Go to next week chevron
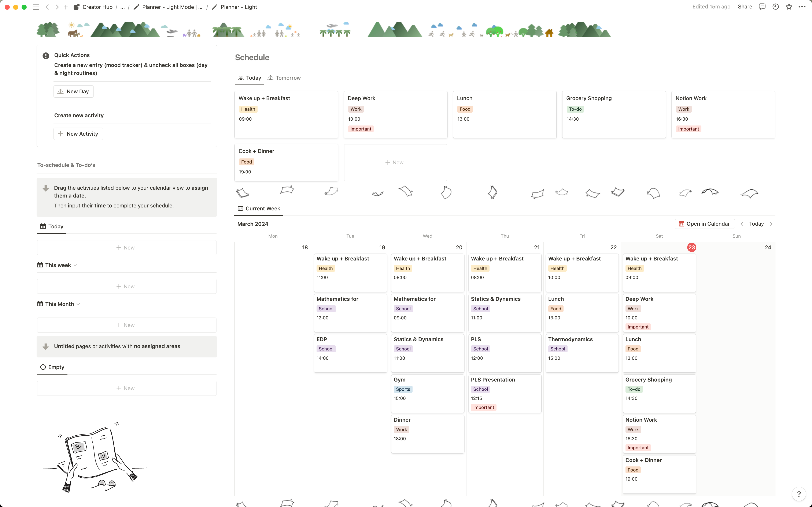Viewport: 812px width, 507px height. [x=771, y=224]
